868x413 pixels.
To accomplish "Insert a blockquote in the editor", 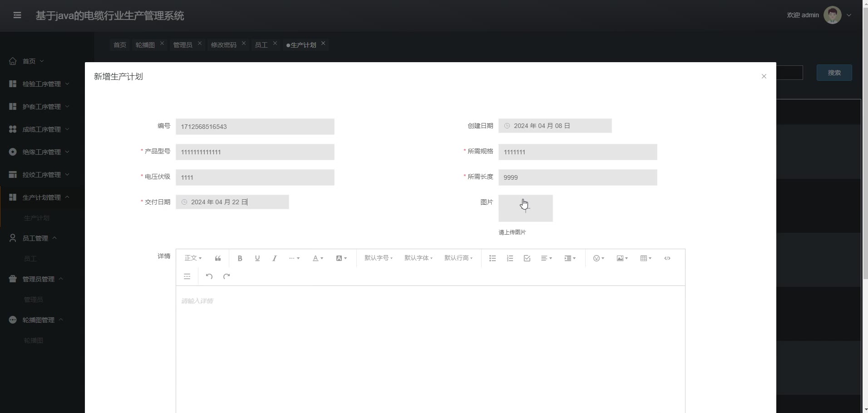I will pyautogui.click(x=218, y=258).
